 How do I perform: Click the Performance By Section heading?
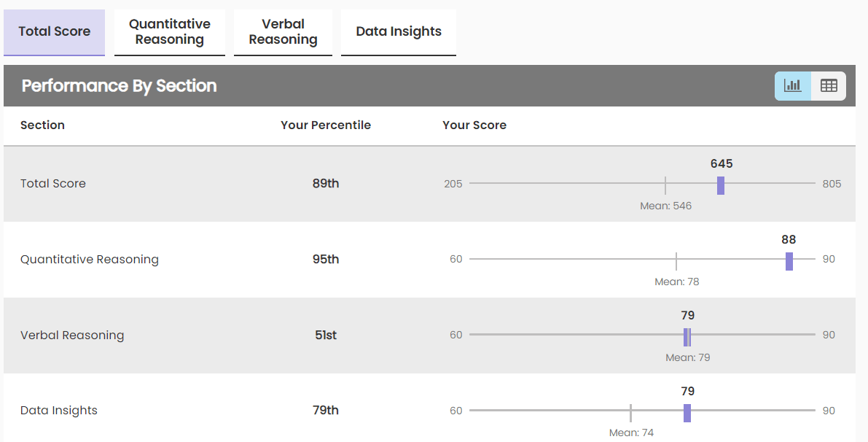pyautogui.click(x=120, y=86)
